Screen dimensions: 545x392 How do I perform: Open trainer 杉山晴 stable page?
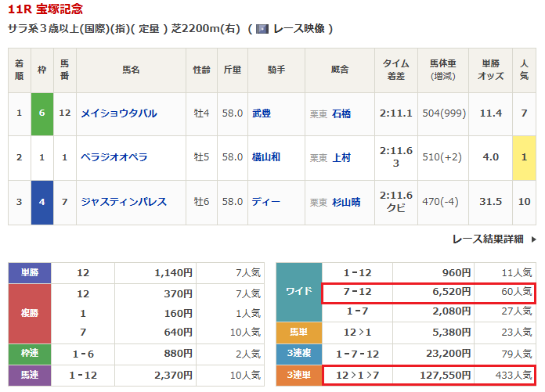pyautogui.click(x=347, y=202)
